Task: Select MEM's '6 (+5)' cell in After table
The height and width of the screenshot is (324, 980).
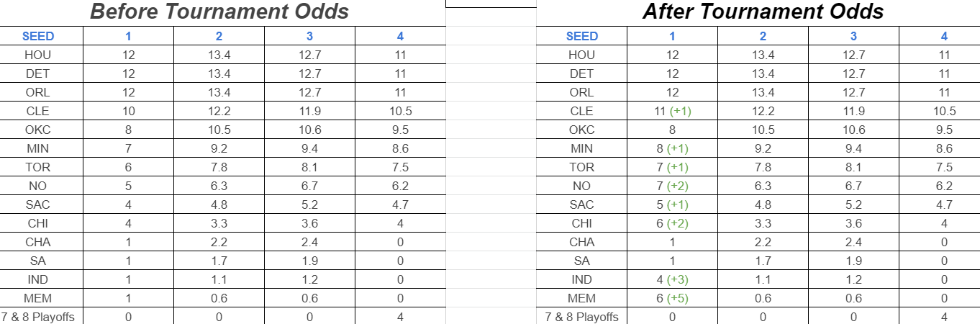Action: click(x=672, y=298)
